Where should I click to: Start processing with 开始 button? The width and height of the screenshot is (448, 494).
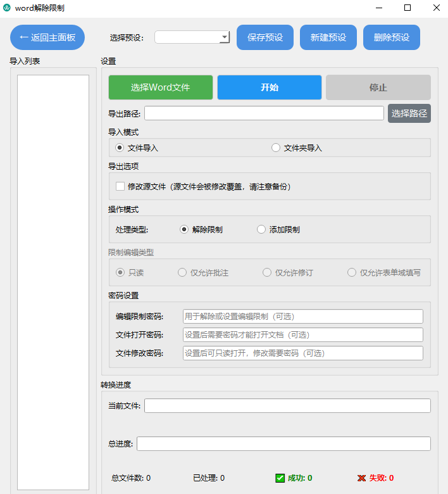[270, 87]
